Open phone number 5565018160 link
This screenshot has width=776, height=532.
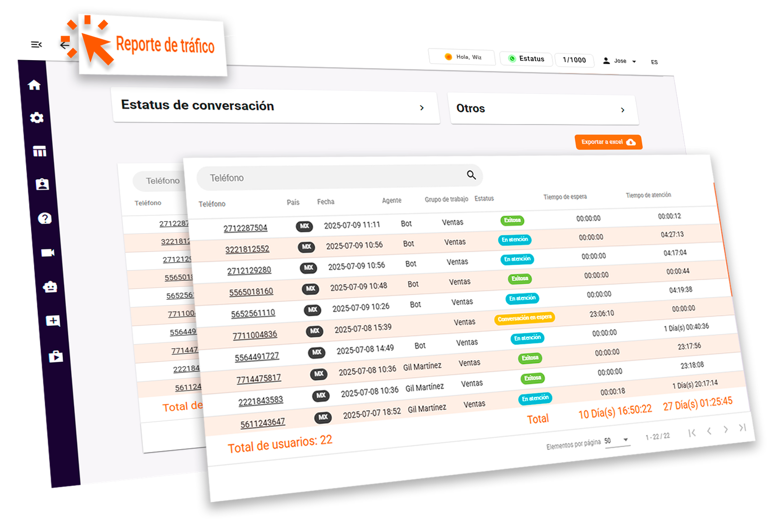[x=251, y=292]
